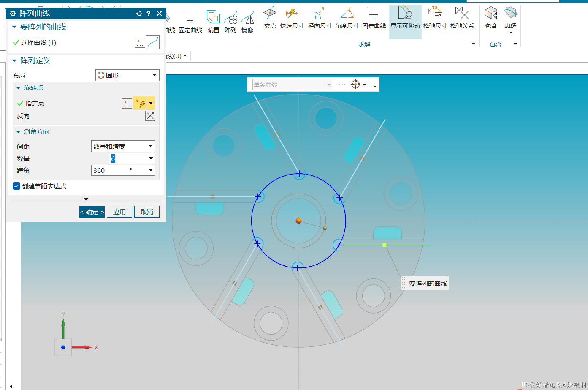Select the Radial Dimension (径向尺寸) tool

click(320, 18)
